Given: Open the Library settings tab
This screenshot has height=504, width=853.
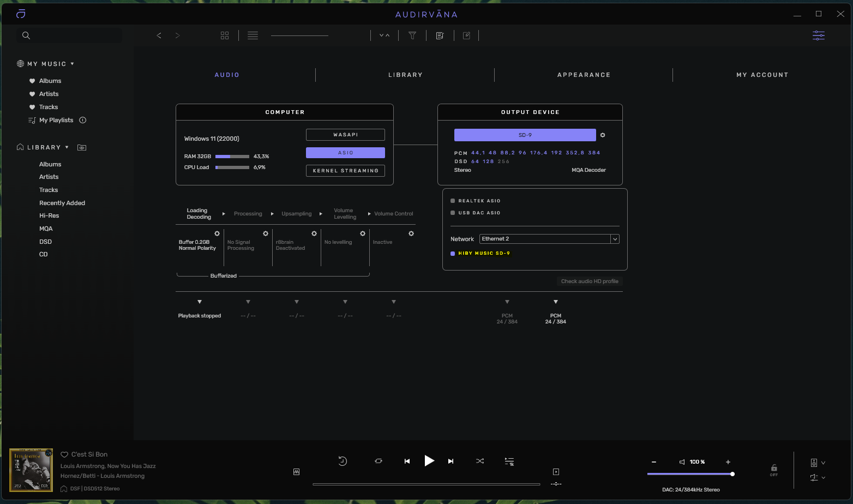Looking at the screenshot, I should (x=405, y=75).
